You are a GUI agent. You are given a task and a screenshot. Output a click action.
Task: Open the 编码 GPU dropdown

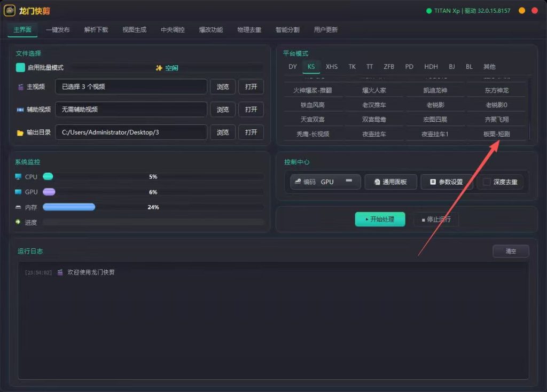click(x=325, y=182)
